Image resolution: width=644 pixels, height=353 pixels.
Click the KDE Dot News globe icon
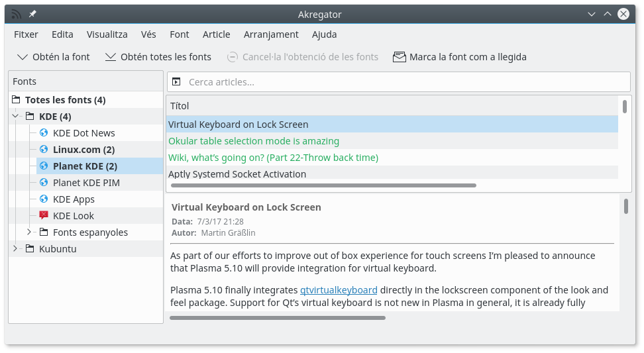point(44,132)
